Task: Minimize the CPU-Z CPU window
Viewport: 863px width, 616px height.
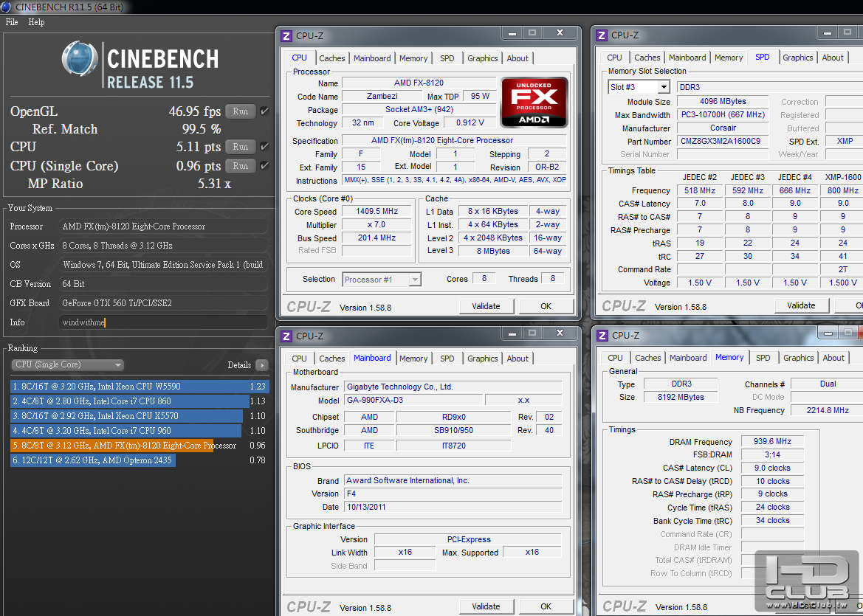Action: [512, 33]
